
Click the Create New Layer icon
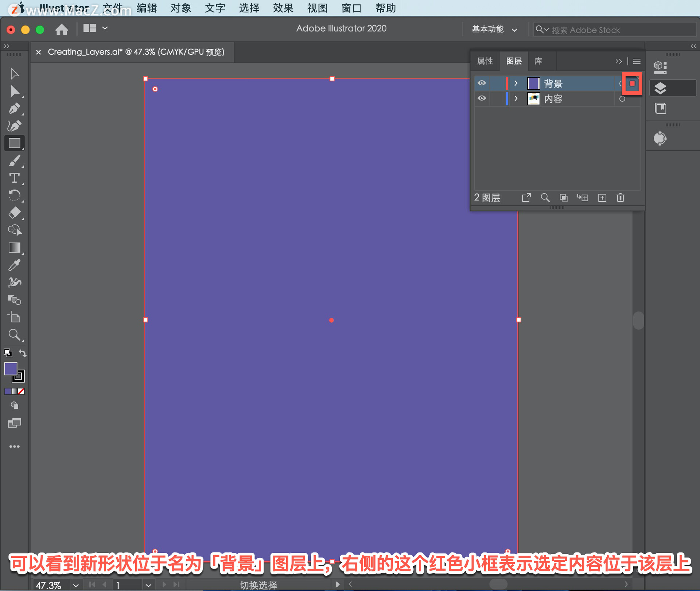tap(602, 198)
